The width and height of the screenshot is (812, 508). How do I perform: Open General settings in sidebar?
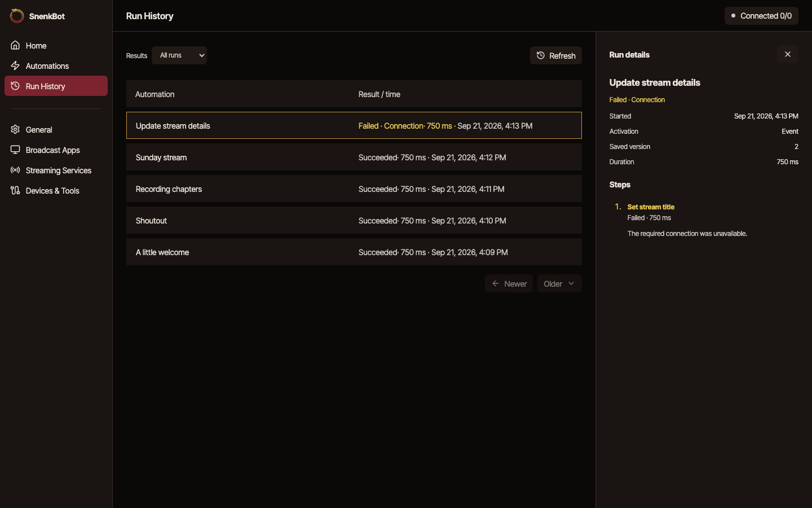pos(56,129)
